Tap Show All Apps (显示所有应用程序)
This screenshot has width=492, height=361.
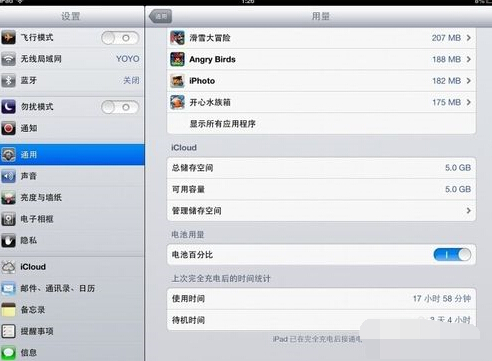tap(321, 124)
